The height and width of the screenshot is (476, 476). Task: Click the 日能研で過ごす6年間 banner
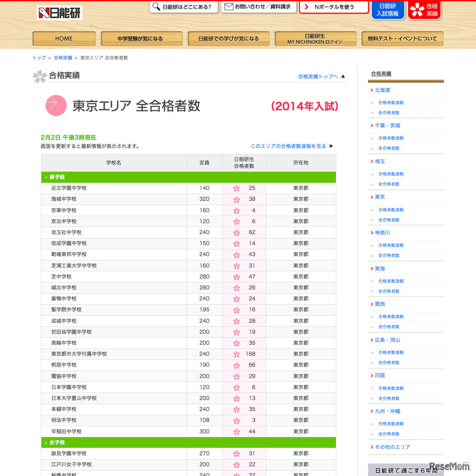[406, 469]
